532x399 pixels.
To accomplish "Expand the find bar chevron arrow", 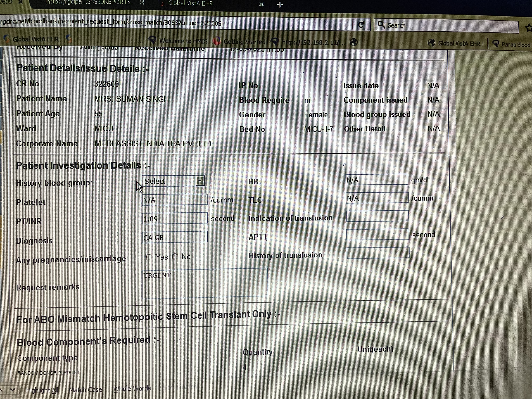I will pos(13,390).
